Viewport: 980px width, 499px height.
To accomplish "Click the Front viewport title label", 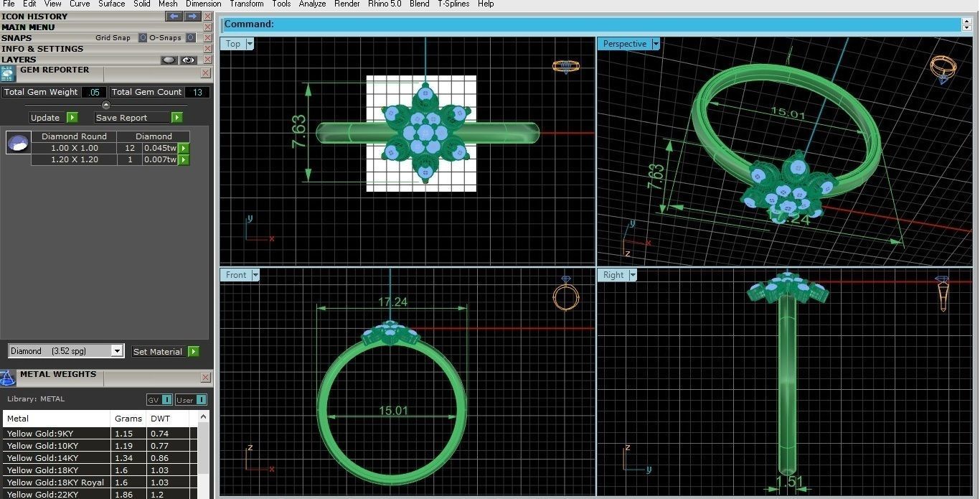I will 236,275.
